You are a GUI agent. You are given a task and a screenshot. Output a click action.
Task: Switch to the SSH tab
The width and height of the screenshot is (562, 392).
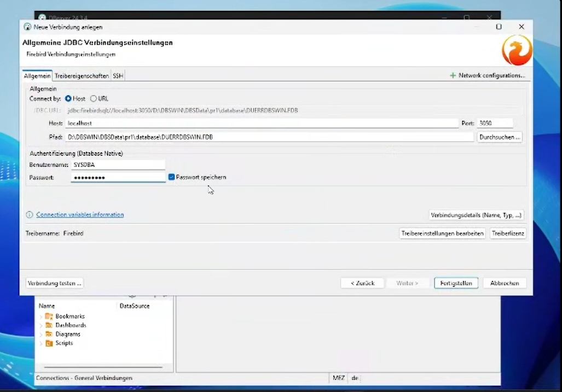point(117,75)
